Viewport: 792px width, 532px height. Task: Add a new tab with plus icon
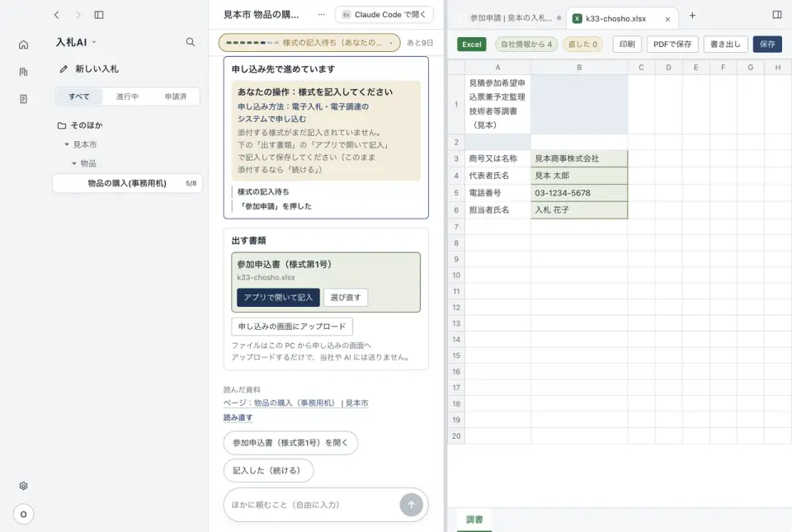[692, 16]
